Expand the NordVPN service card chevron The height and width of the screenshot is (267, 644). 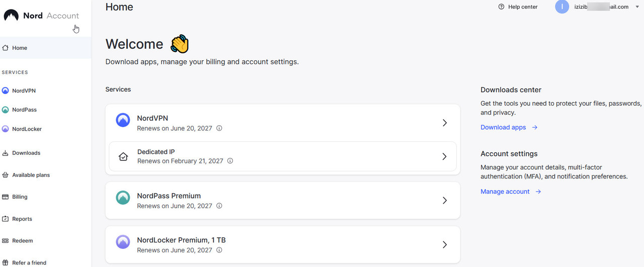[444, 123]
